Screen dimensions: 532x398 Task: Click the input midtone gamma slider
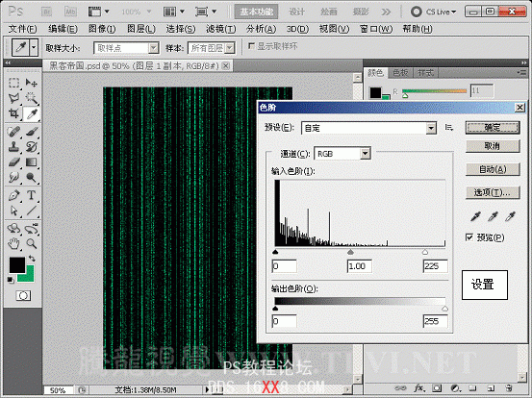(x=350, y=252)
